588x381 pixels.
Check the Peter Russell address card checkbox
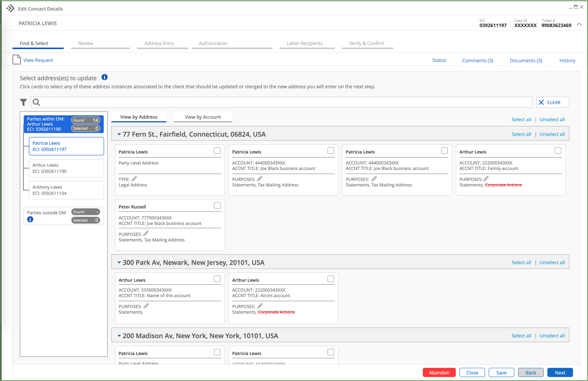click(x=217, y=205)
